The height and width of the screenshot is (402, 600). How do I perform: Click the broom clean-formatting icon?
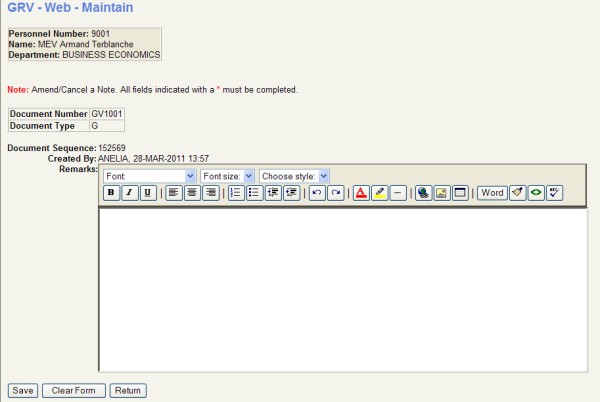pos(517,193)
